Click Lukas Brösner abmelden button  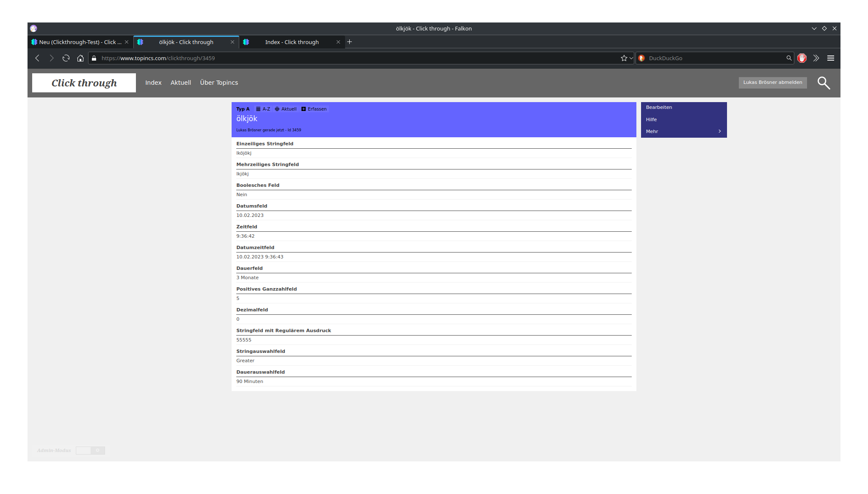tap(772, 83)
